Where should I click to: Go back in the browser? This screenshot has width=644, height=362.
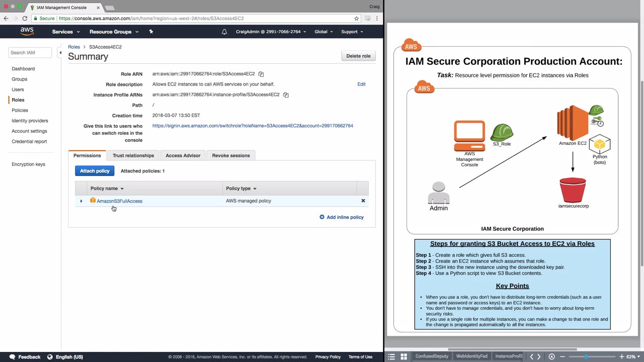6,19
